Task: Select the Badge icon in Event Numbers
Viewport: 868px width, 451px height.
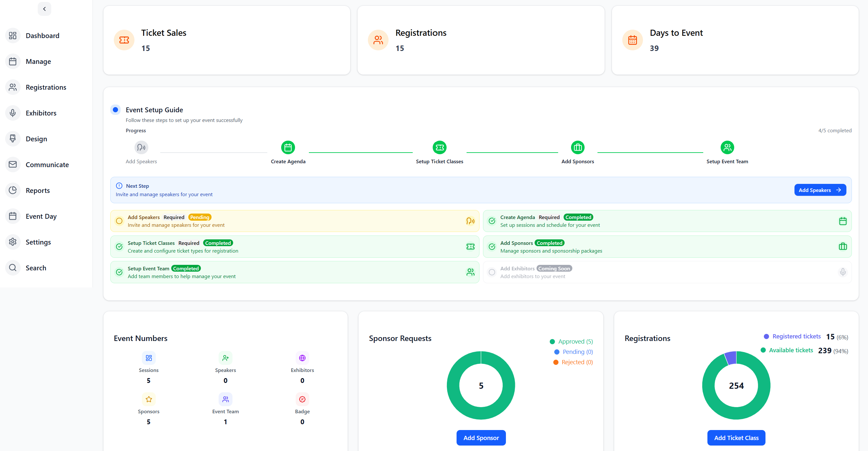Action: click(302, 399)
